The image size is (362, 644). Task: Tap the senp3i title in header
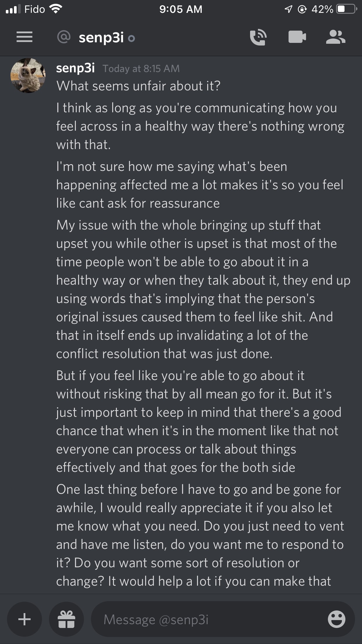click(x=101, y=38)
